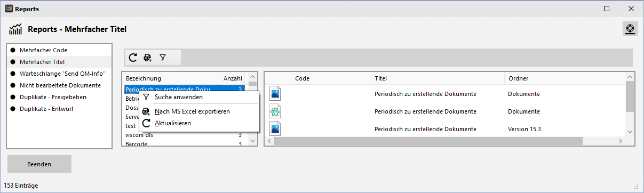Choose Suche anwenden from context menu
The height and width of the screenshot is (193, 644).
pos(198,97)
